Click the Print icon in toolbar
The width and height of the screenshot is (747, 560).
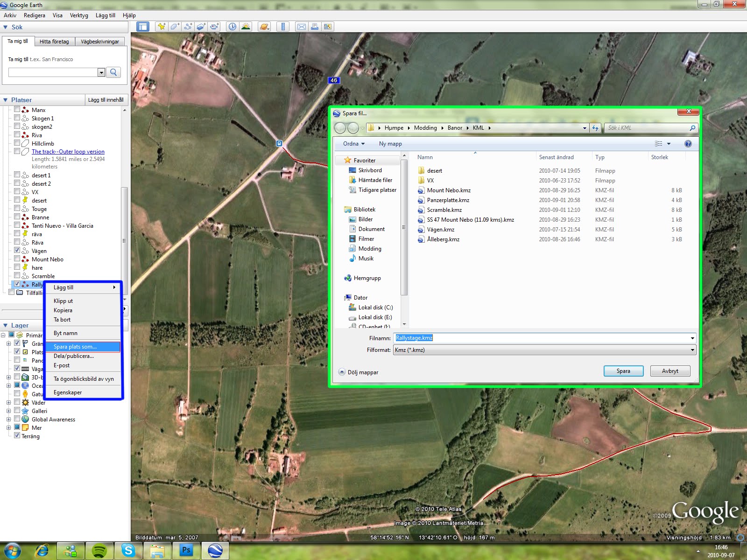[315, 27]
